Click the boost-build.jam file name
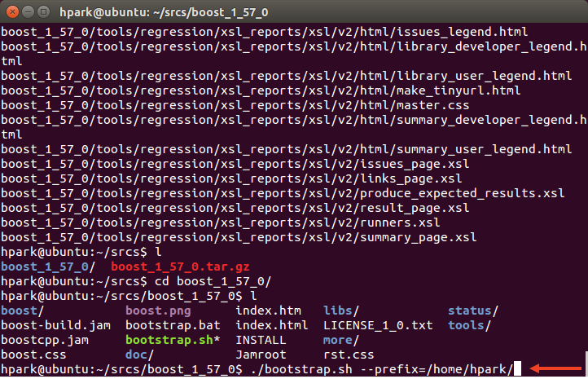Image resolution: width=588 pixels, height=379 pixels. (x=56, y=325)
